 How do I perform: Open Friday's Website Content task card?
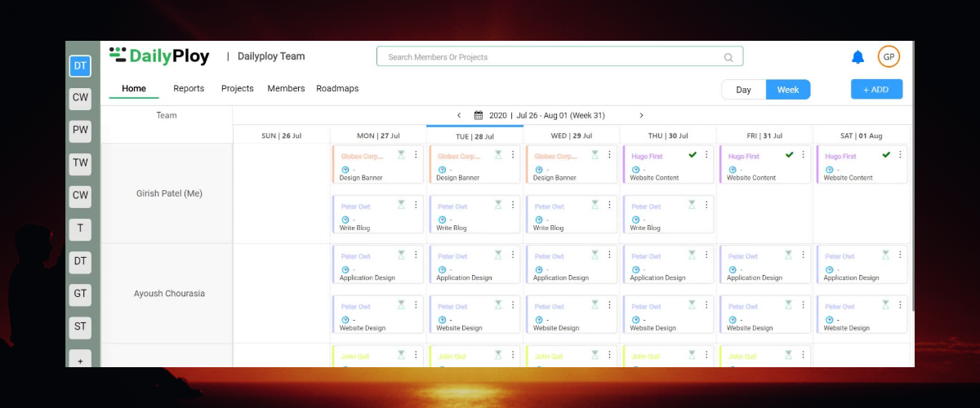764,164
